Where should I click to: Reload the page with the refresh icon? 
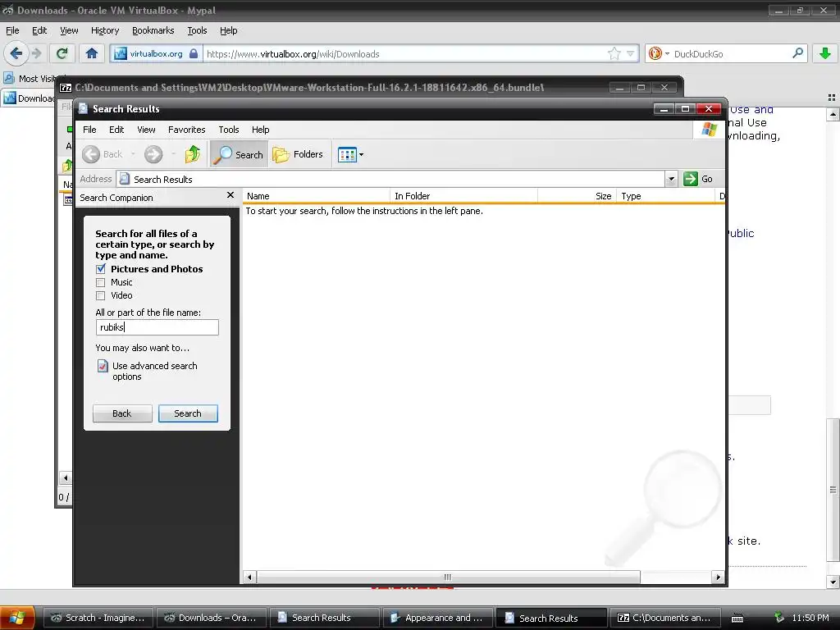tap(62, 53)
